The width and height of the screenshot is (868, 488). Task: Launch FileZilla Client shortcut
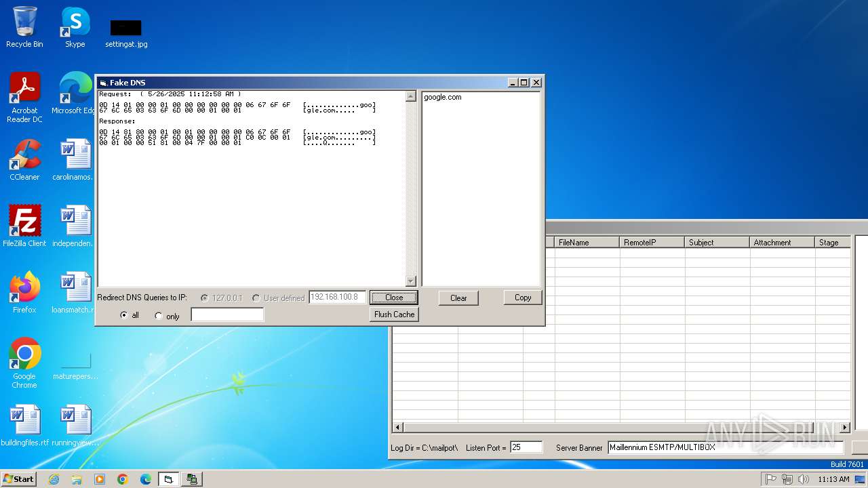[x=24, y=226]
